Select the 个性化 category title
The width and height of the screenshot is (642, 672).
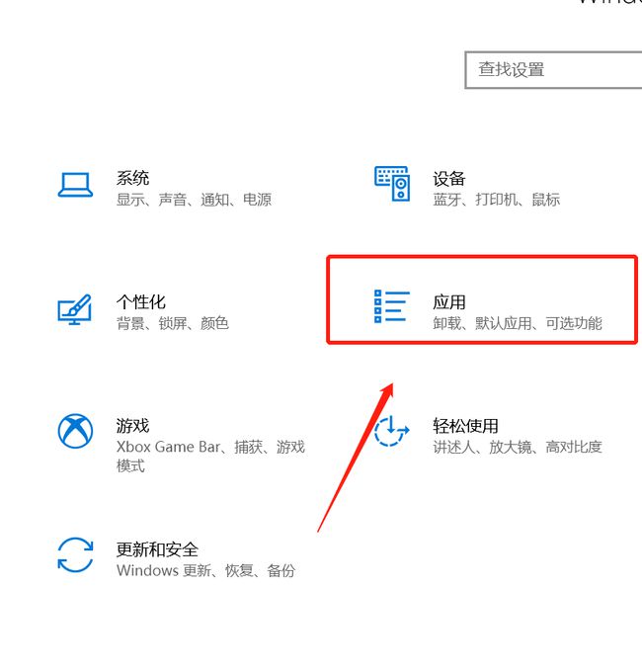pyautogui.click(x=140, y=301)
